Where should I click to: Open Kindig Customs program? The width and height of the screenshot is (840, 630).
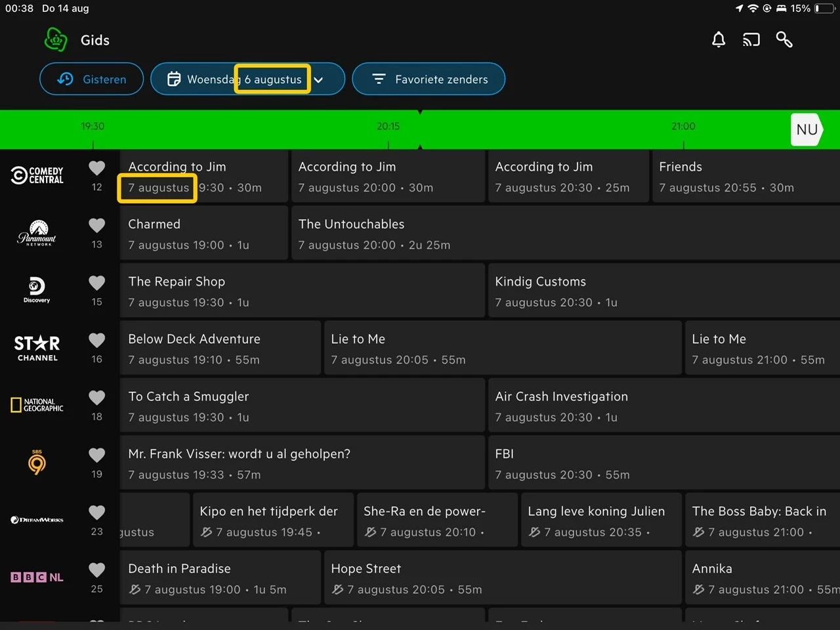(664, 291)
